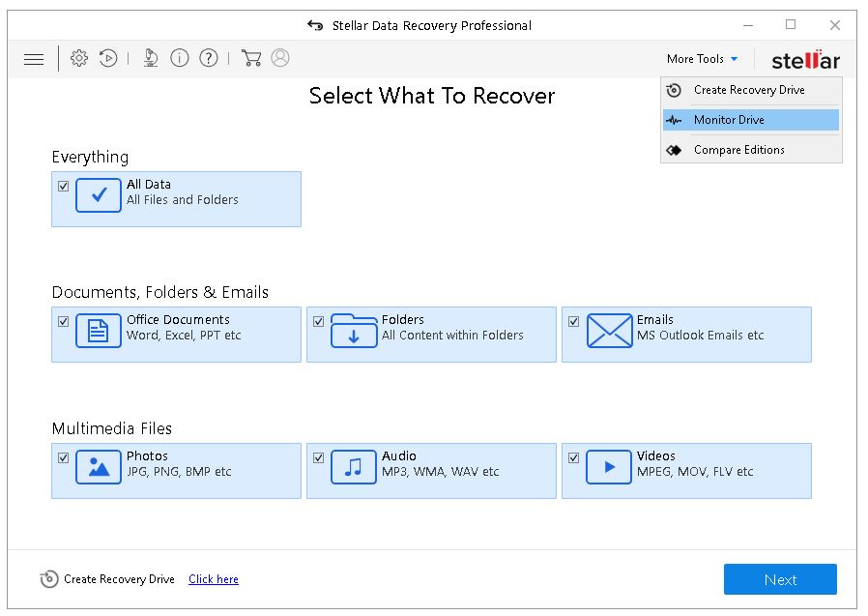Open application Settings via gear icon

pyautogui.click(x=79, y=58)
